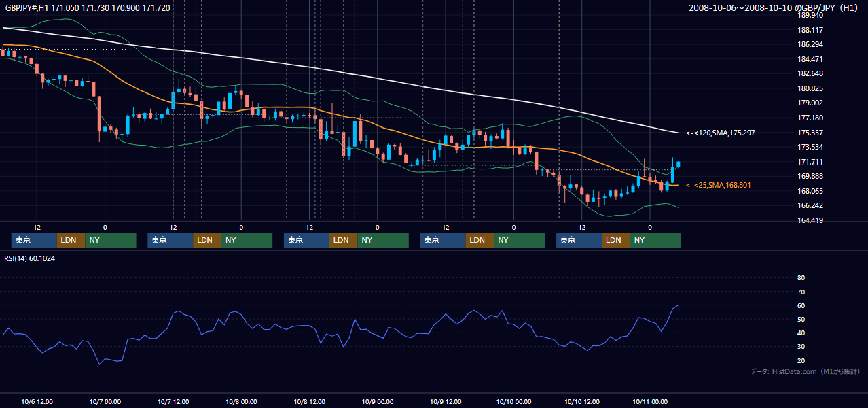Click the 10/9 12:00 date label
The width and height of the screenshot is (868, 408).
446,401
